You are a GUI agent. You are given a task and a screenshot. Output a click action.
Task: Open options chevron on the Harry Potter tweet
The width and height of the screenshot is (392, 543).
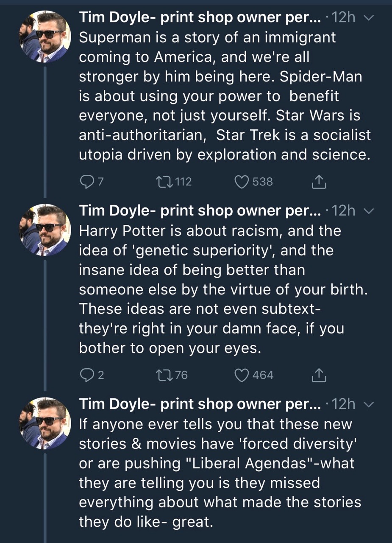tap(369, 211)
